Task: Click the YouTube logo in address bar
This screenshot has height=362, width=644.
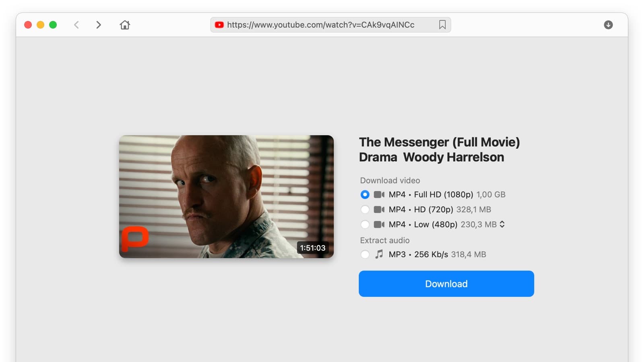Action: tap(219, 25)
